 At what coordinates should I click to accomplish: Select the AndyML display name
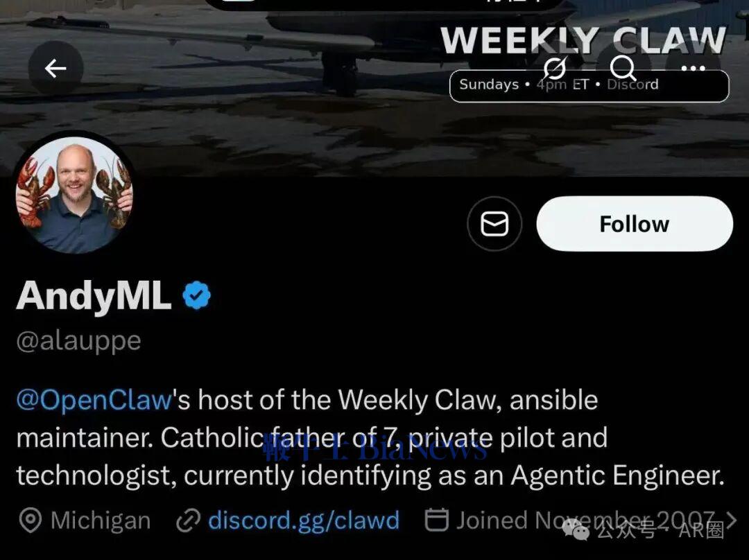coord(94,295)
